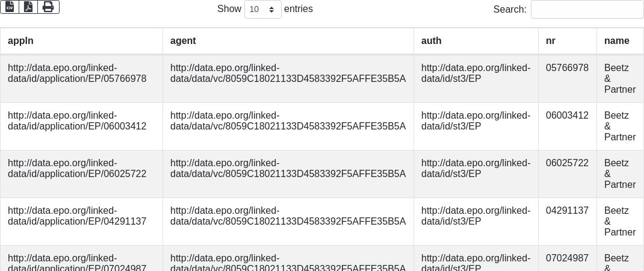
Task: Print the table using printer icon
Action: pos(48,7)
